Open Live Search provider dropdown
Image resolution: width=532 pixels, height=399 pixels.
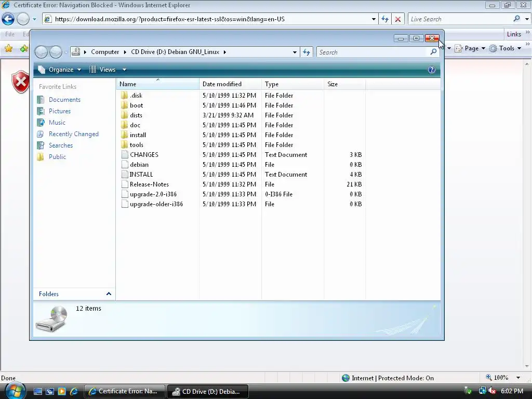click(x=527, y=19)
